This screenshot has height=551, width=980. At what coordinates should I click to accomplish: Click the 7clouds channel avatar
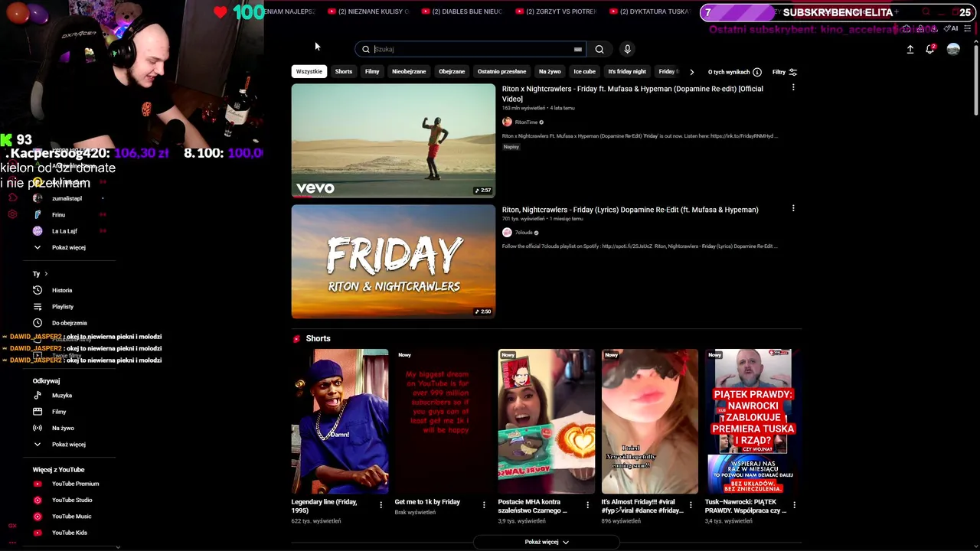pos(507,233)
